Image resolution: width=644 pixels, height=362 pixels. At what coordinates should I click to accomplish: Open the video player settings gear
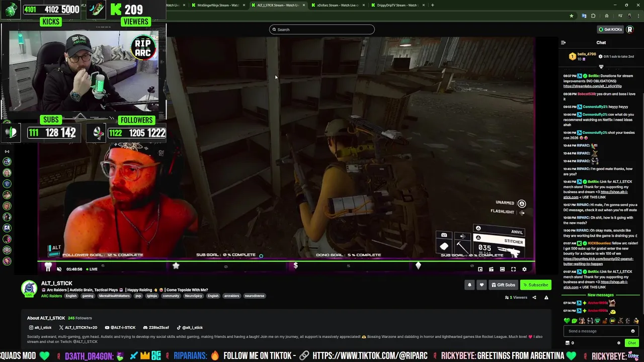click(x=524, y=269)
